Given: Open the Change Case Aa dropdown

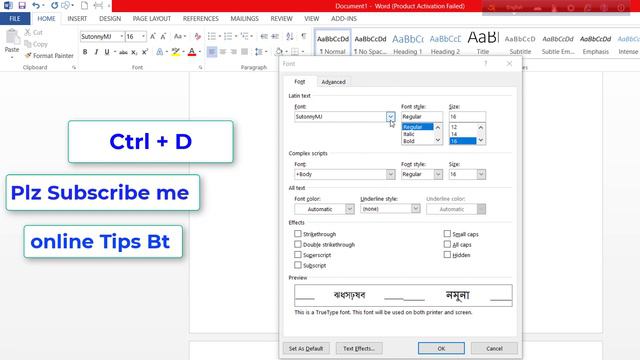Looking at the screenshot, I should [180, 36].
